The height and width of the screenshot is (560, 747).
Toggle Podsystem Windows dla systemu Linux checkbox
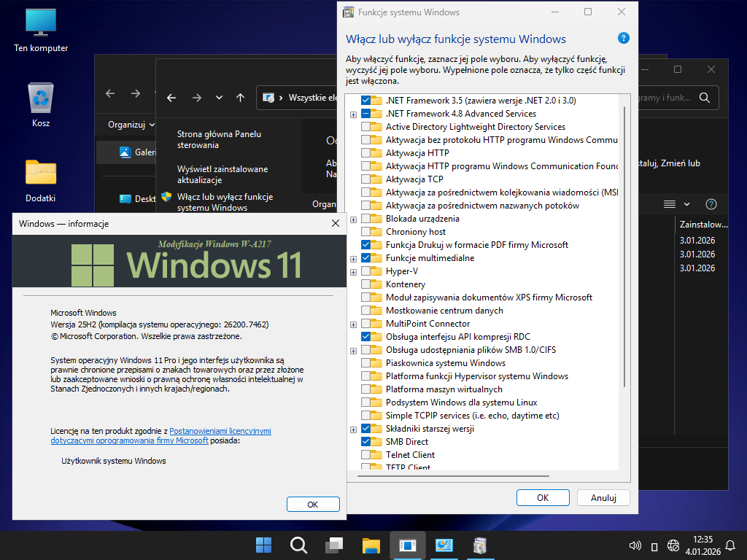coord(366,402)
